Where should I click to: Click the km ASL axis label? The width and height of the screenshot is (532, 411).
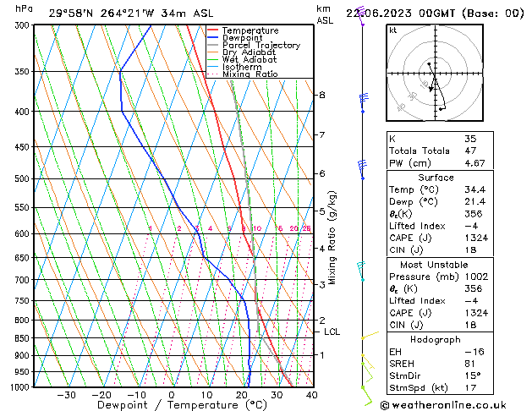coord(325,14)
